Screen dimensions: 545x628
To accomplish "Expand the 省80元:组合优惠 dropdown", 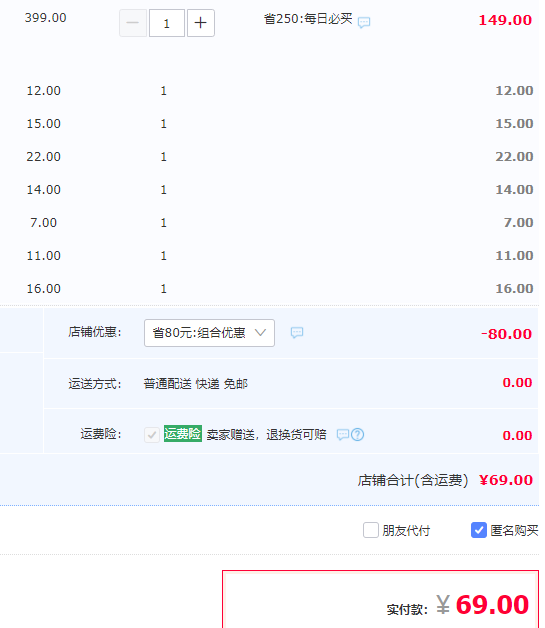I will [209, 333].
